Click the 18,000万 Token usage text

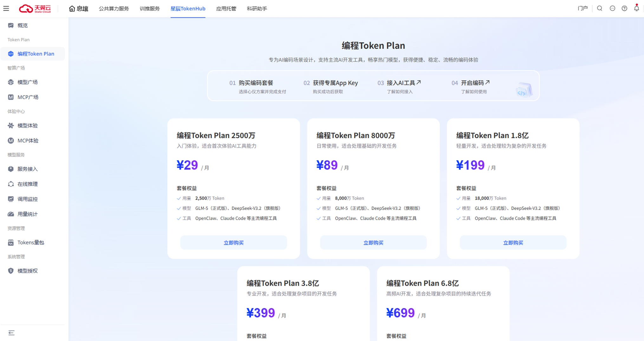tap(491, 198)
